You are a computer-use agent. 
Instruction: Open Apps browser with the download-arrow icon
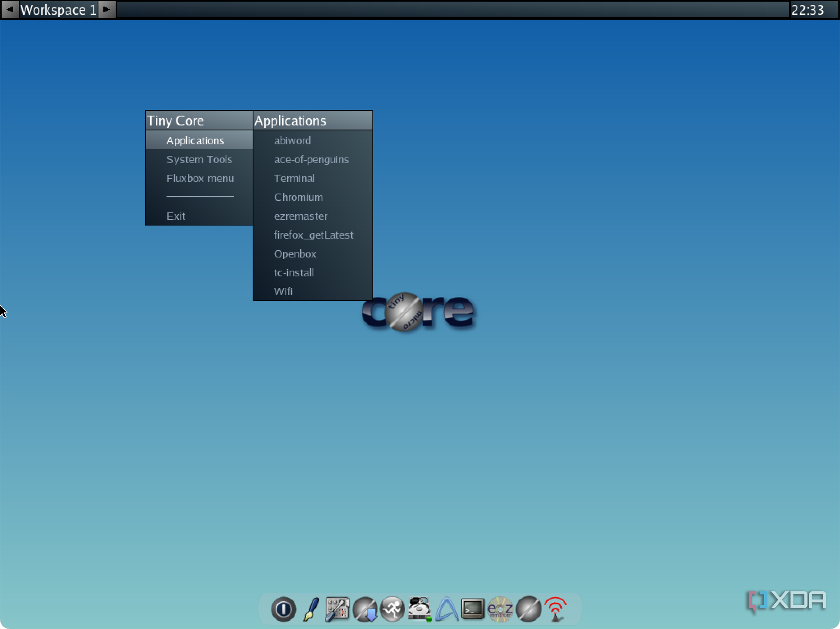click(365, 609)
